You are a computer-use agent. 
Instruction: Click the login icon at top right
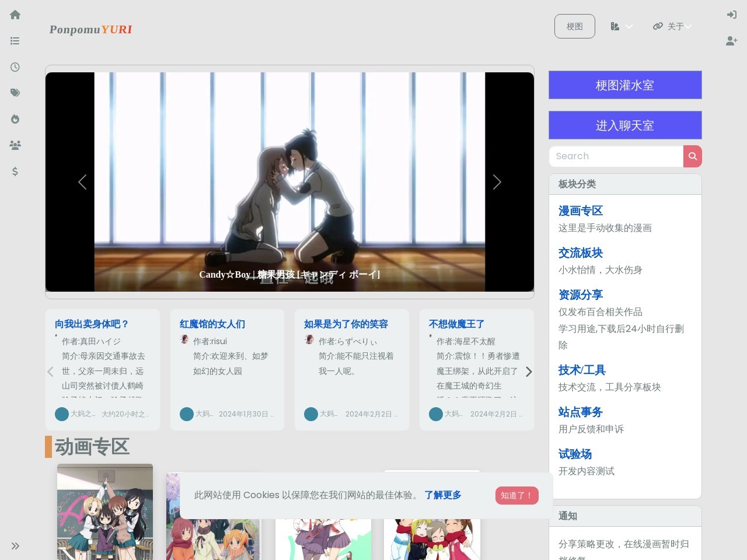[x=731, y=15]
